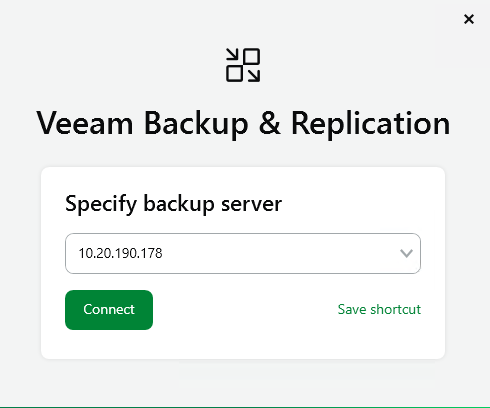The image size is (490, 408).
Task: Click the green bar at the dialog bottom
Action: 245,407
